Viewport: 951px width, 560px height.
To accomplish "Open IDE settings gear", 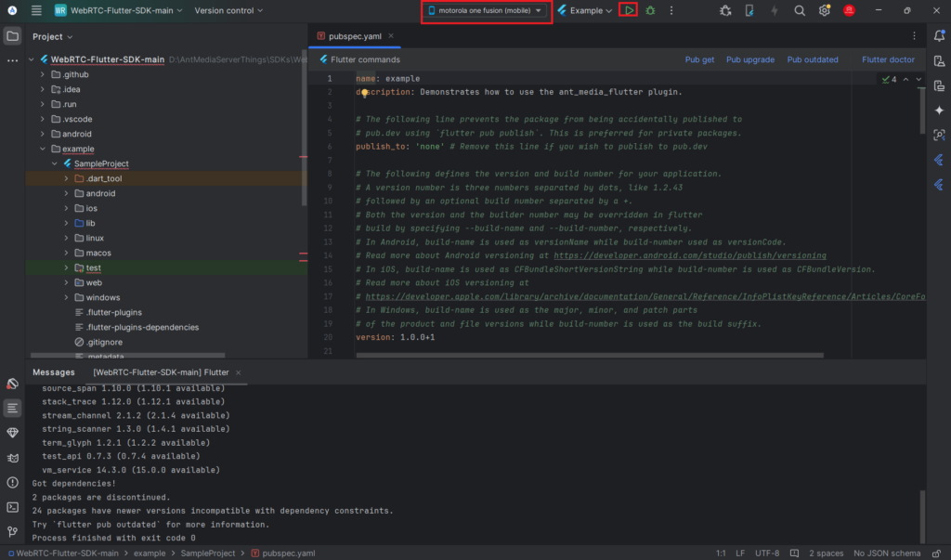I will click(x=824, y=10).
